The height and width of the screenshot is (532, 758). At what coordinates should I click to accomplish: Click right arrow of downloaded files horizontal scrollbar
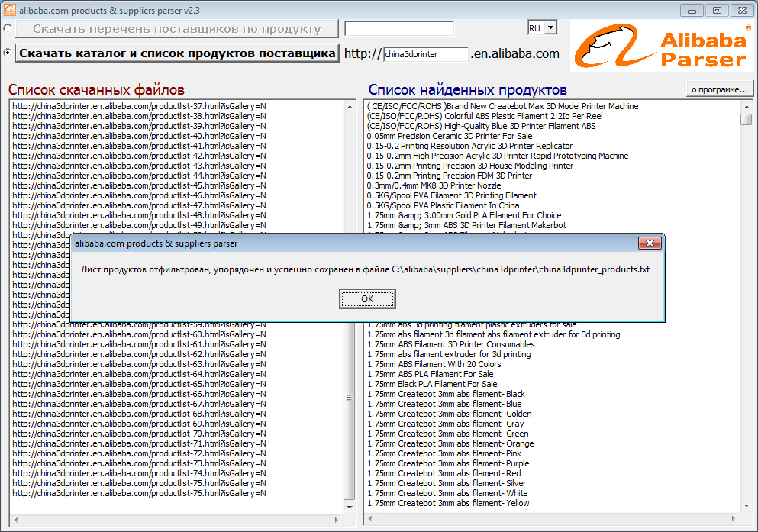[x=337, y=520]
